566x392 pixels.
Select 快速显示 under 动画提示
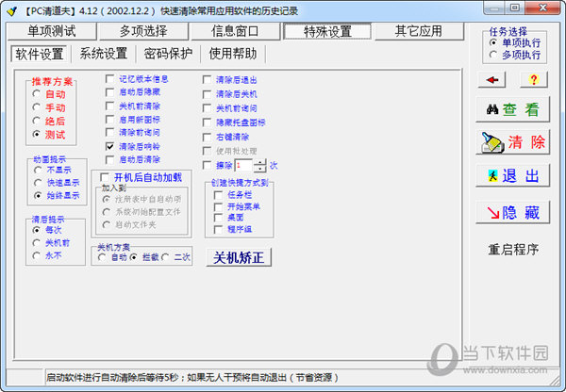pos(57,183)
